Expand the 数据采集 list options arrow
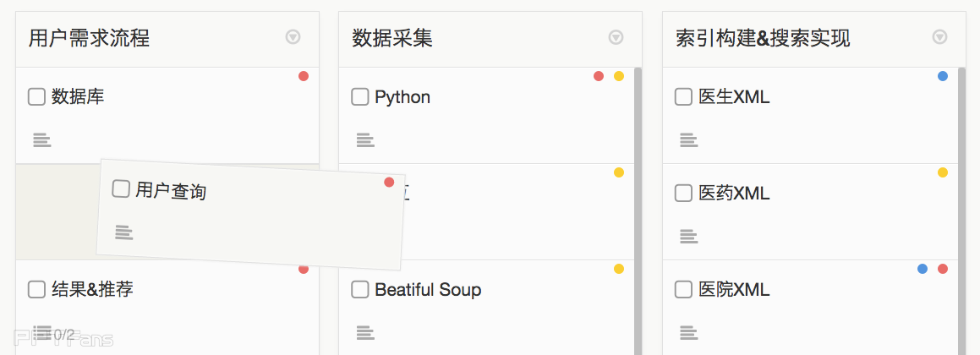The height and width of the screenshot is (355, 980). click(616, 37)
